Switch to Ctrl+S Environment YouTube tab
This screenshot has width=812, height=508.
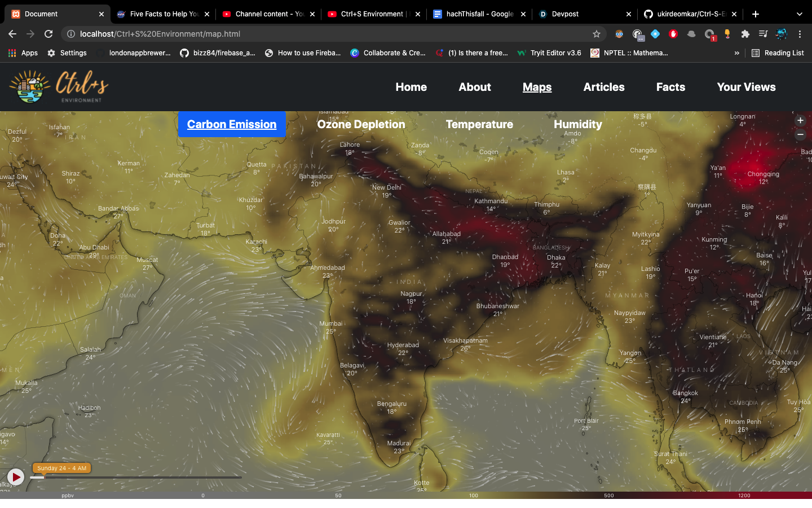click(374, 14)
